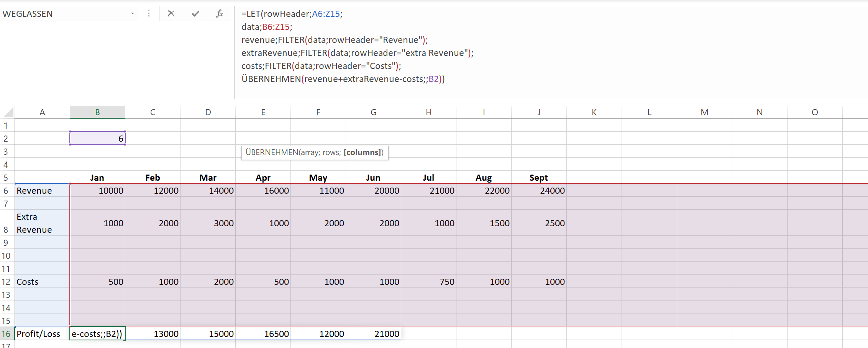Click the 'columns' argument in function tooltip
Viewport: 868px width, 348px height.
(x=363, y=152)
